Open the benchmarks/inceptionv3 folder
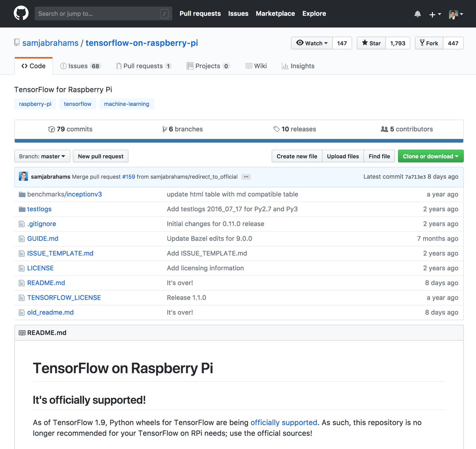Viewport: 476px width, 449px height. (x=64, y=194)
